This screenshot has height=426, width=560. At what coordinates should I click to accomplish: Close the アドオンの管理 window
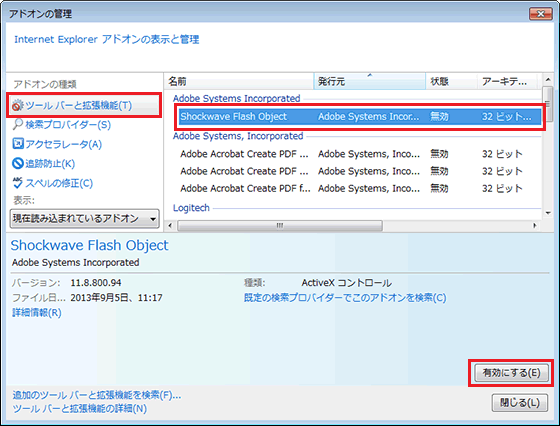(541, 14)
